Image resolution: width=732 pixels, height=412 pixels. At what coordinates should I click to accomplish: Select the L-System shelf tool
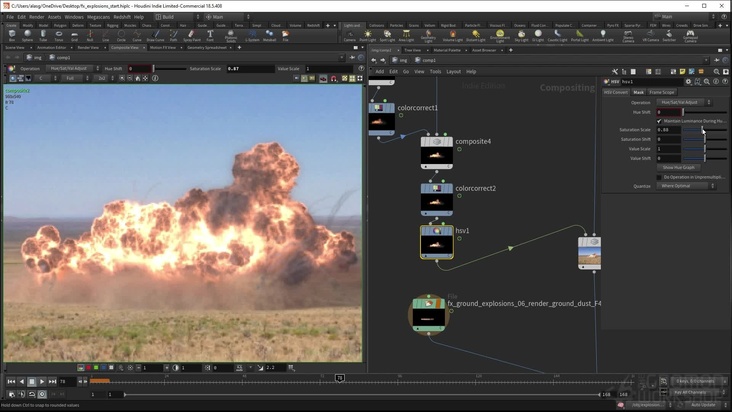click(x=252, y=35)
